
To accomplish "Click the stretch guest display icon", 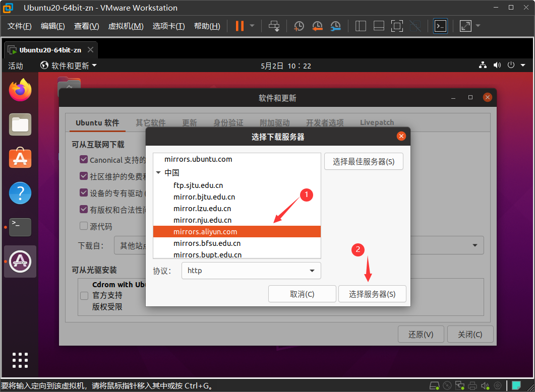I will click(465, 26).
